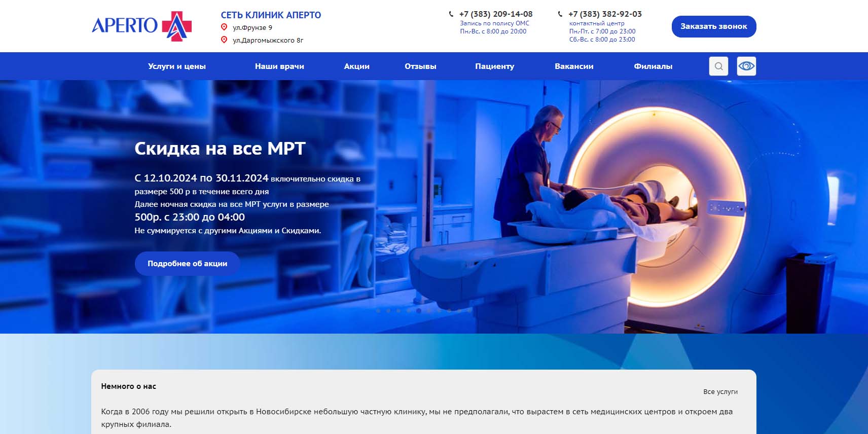This screenshot has width=868, height=434.
Task: Go to Наши врачи section
Action: point(279,66)
